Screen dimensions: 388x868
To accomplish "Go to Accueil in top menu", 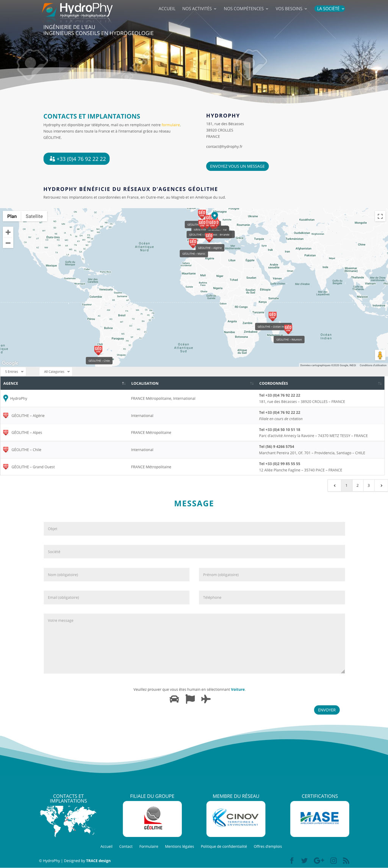I will pos(167,9).
